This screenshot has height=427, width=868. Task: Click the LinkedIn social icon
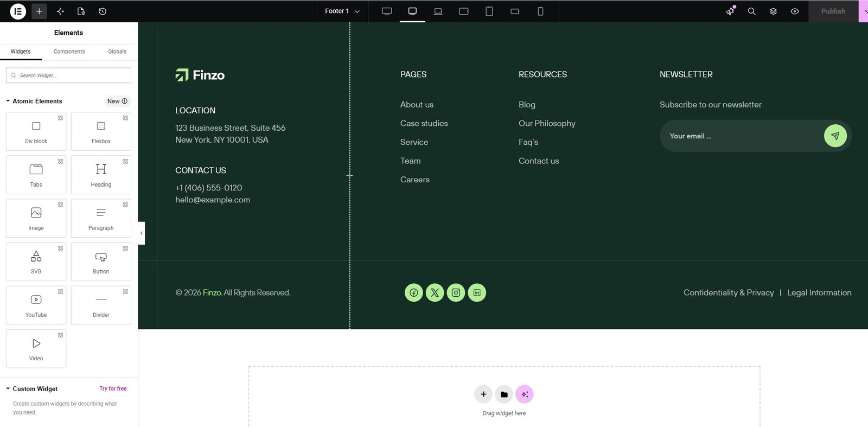coord(477,293)
